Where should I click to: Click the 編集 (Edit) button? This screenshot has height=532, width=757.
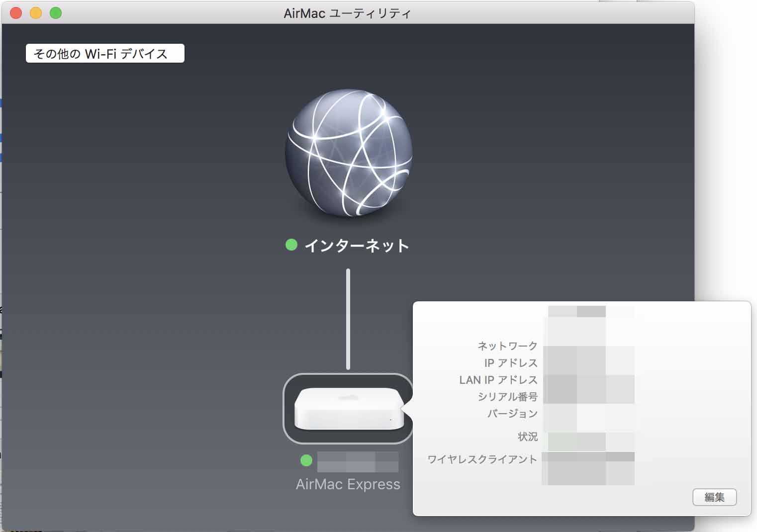[714, 497]
